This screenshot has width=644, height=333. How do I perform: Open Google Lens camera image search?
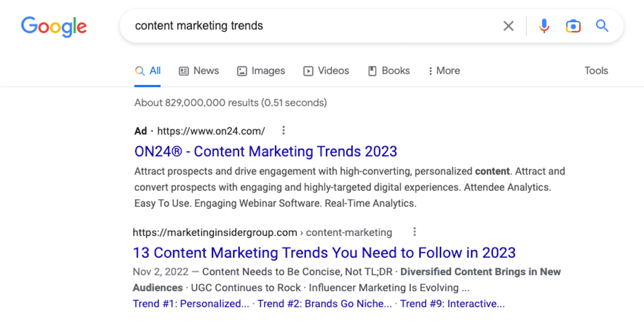pyautogui.click(x=573, y=26)
